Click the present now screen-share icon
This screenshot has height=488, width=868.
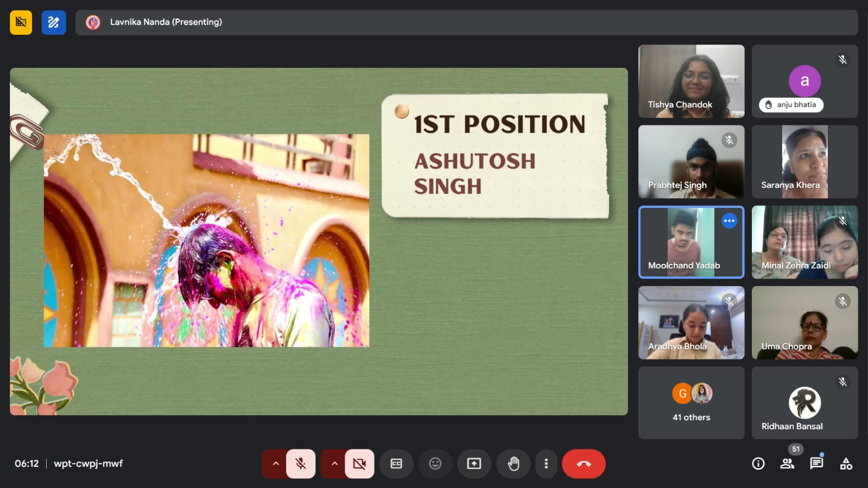474,464
